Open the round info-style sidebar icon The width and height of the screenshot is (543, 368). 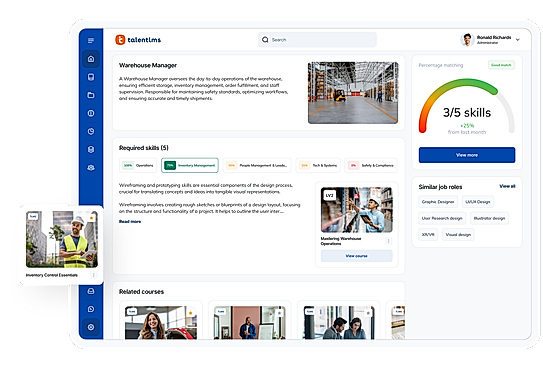tap(91, 113)
